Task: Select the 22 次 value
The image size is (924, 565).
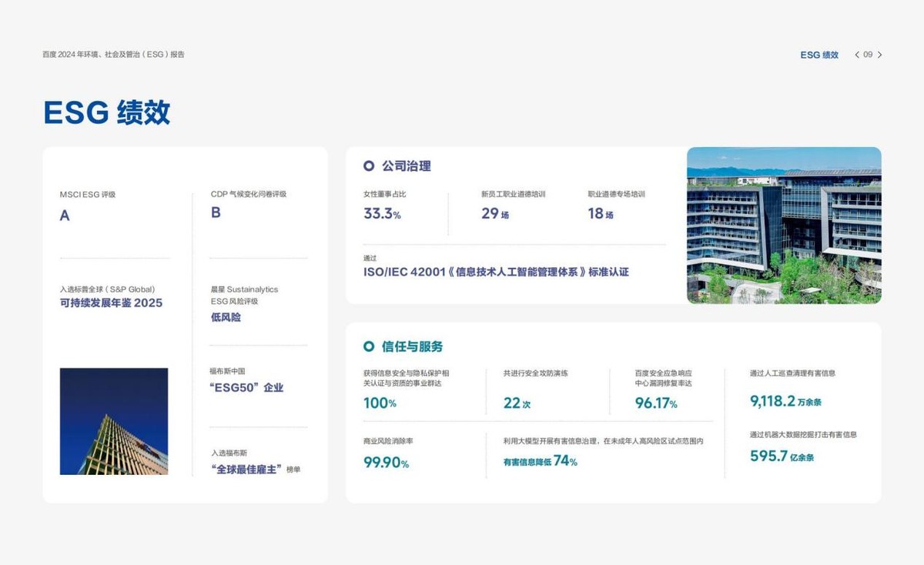Action: 517,403
